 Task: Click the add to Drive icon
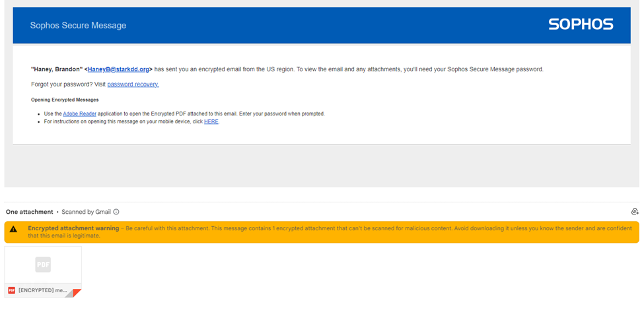coord(635,212)
